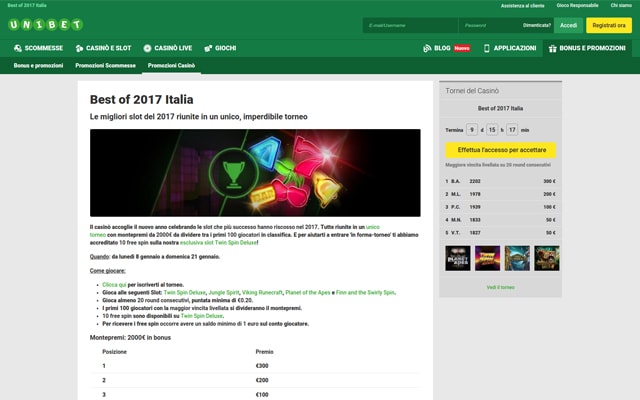Click the tournament banner image

255,173
